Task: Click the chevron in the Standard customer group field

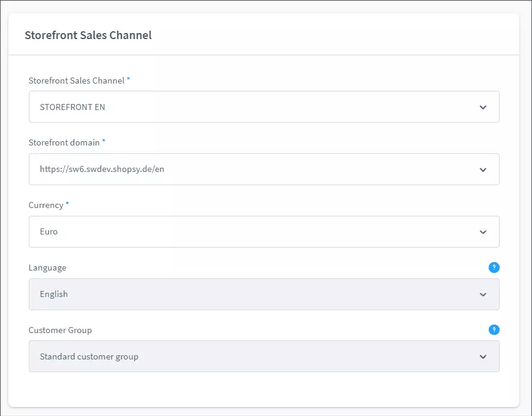Action: click(x=483, y=357)
